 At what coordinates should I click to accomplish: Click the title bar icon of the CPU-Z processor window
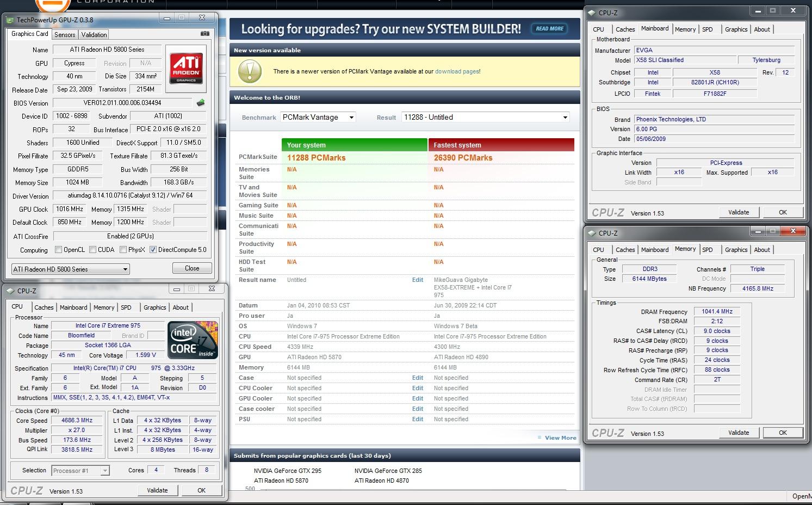tap(11, 291)
